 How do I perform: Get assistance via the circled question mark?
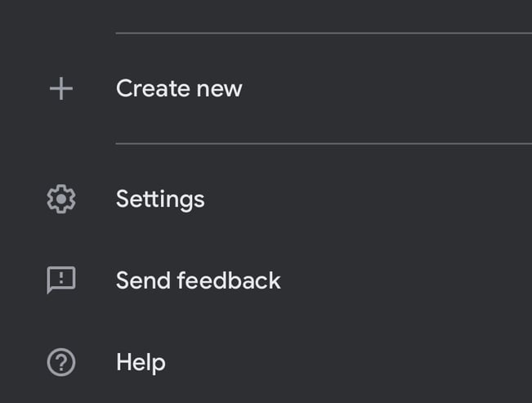61,362
